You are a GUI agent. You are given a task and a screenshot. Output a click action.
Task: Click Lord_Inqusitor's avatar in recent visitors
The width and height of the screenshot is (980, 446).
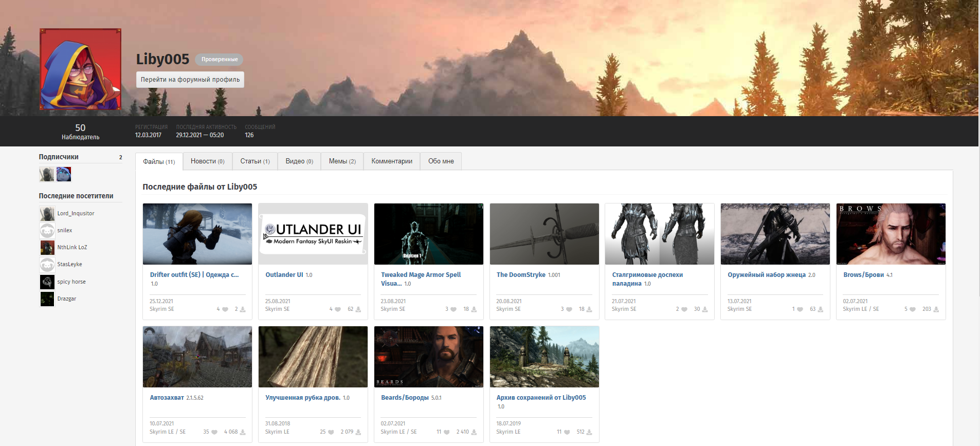(x=47, y=213)
